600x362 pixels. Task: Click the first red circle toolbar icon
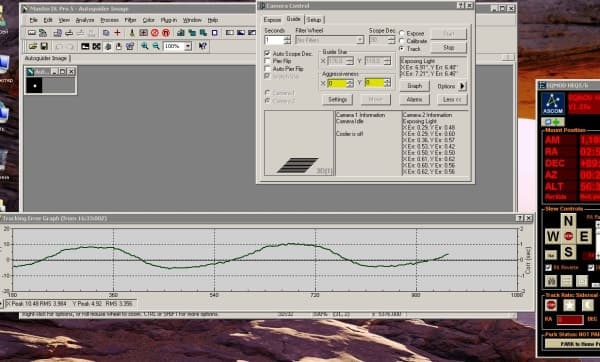[155, 33]
